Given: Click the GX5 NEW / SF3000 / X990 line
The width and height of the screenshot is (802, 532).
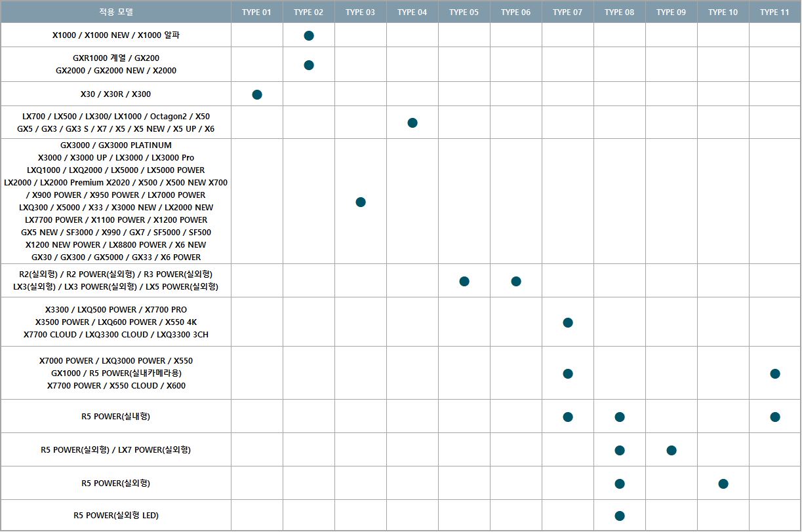Looking at the screenshot, I should (x=116, y=233).
